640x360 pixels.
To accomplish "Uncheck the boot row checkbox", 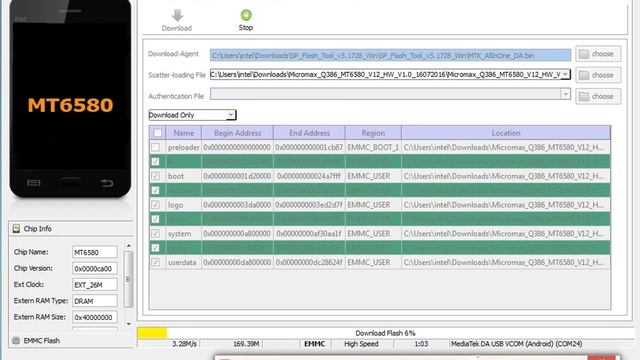I will click(x=156, y=176).
